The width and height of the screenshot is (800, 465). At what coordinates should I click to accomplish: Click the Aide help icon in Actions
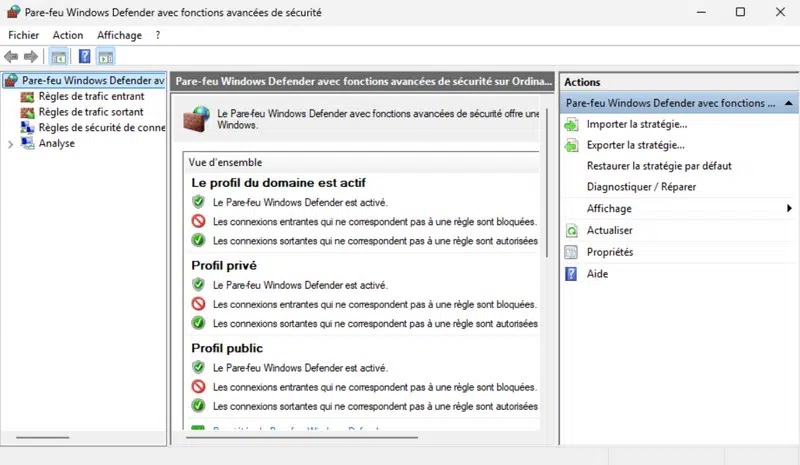click(571, 273)
